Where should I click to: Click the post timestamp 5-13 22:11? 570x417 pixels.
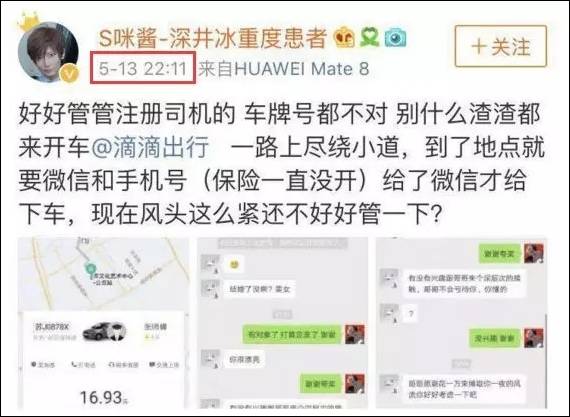(x=143, y=68)
